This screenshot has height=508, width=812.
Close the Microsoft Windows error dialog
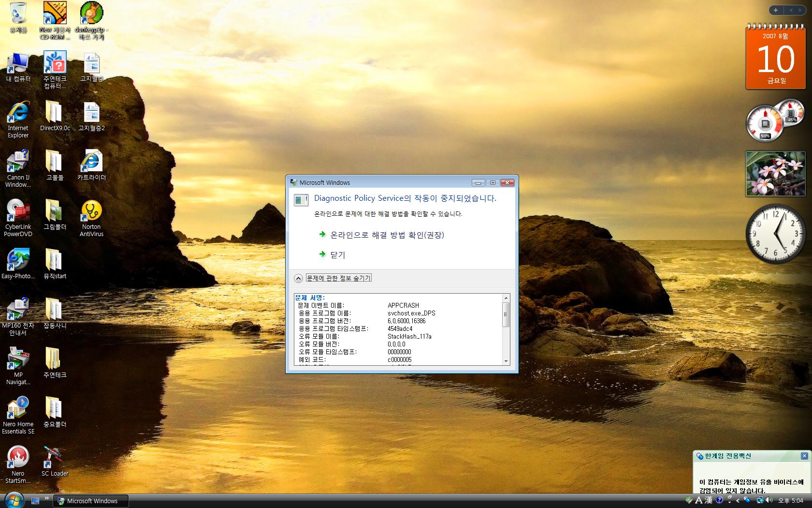(507, 182)
